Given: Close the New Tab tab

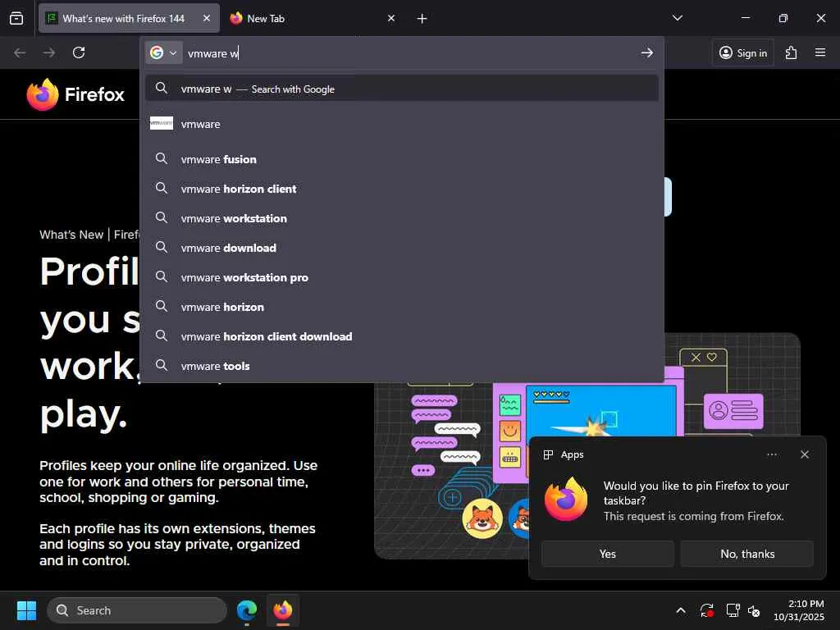Looking at the screenshot, I should [391, 18].
